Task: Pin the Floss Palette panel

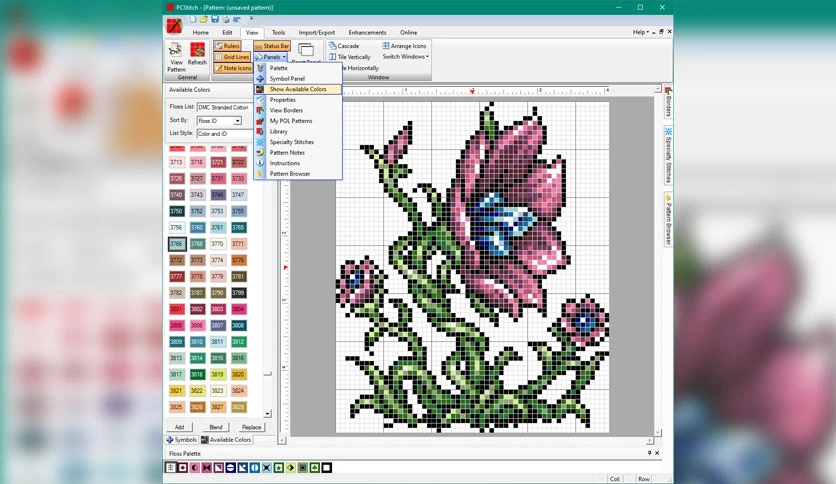Action: point(649,453)
